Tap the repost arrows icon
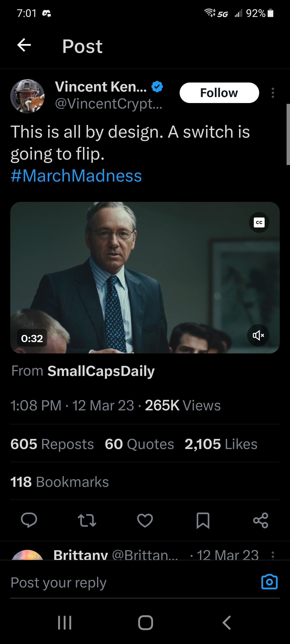 [x=87, y=520]
